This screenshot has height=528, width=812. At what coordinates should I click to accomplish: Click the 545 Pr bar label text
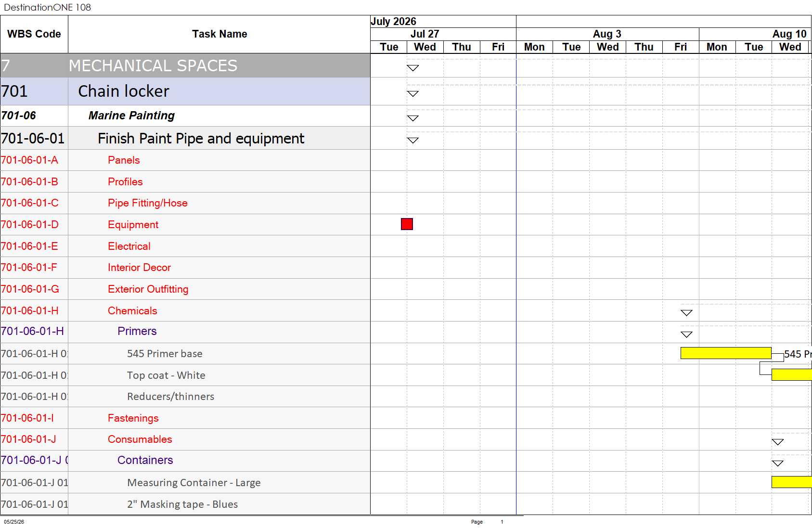coord(798,354)
